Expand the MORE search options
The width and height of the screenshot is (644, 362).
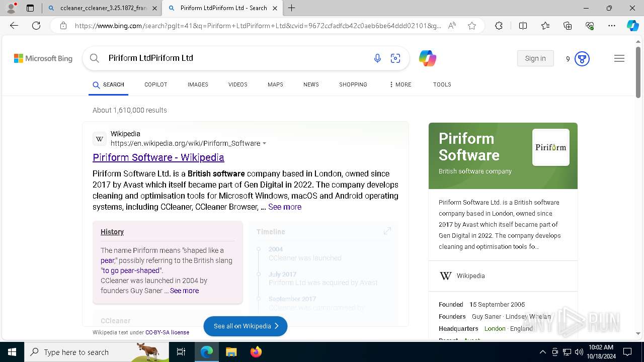(x=400, y=84)
